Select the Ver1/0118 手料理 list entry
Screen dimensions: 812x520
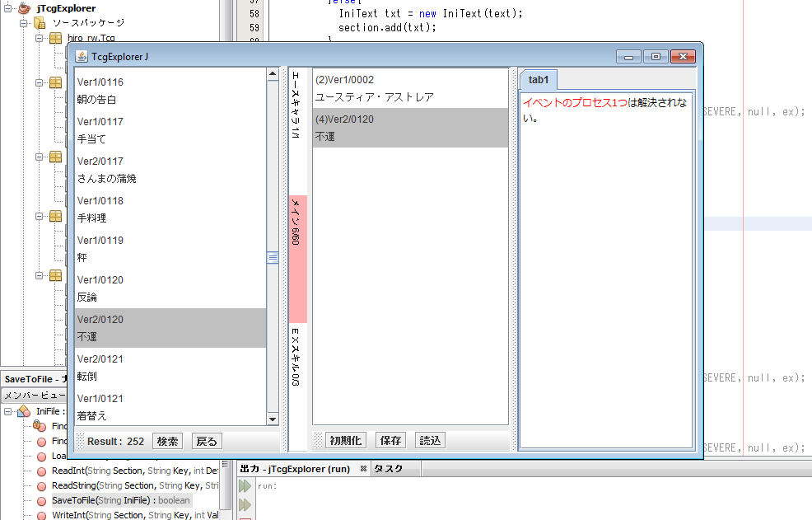(170, 209)
